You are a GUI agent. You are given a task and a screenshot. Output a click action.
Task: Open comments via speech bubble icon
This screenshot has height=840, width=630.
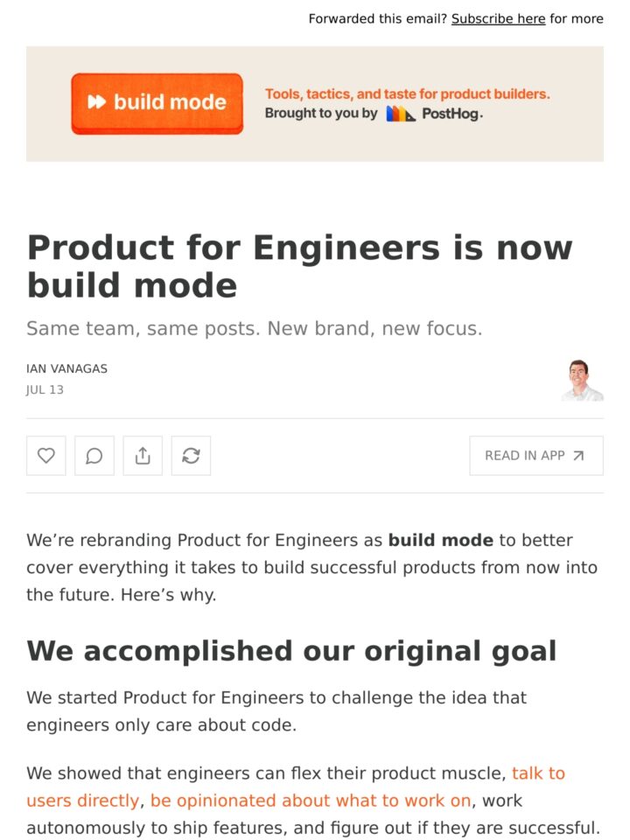[x=94, y=456]
